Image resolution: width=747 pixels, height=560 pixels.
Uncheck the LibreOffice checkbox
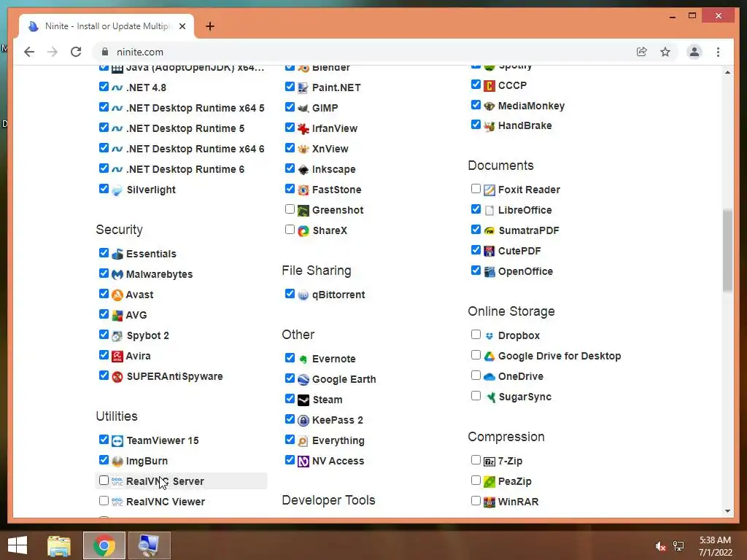(x=476, y=209)
